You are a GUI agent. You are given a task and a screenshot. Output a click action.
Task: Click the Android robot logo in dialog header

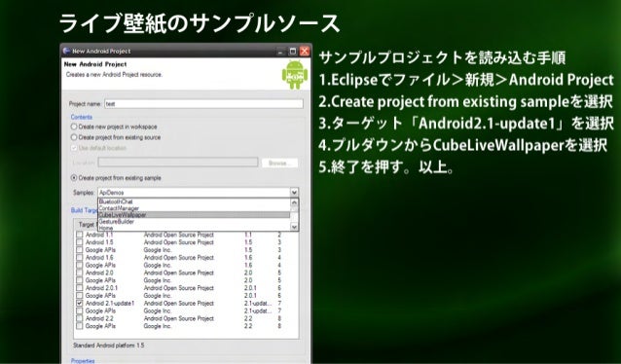pos(295,74)
